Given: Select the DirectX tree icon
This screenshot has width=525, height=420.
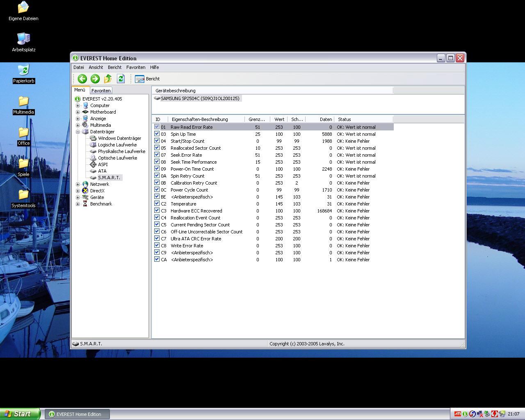Looking at the screenshot, I should (x=85, y=191).
